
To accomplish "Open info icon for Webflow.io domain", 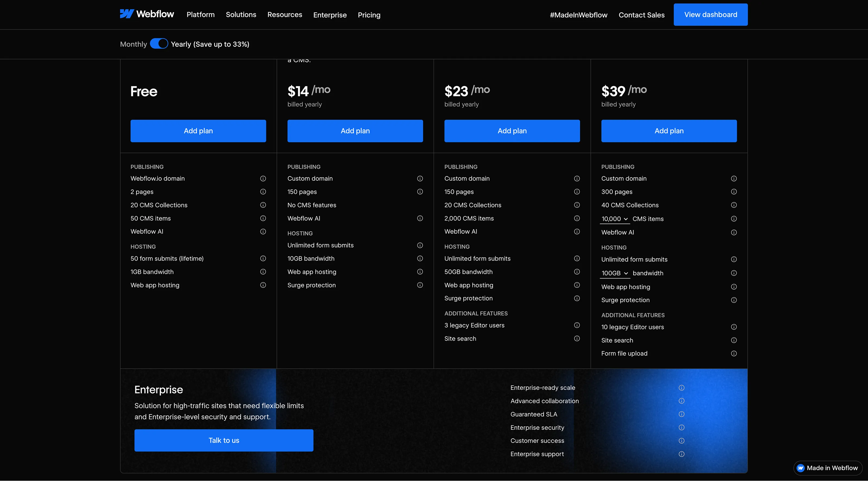I will coord(263,178).
